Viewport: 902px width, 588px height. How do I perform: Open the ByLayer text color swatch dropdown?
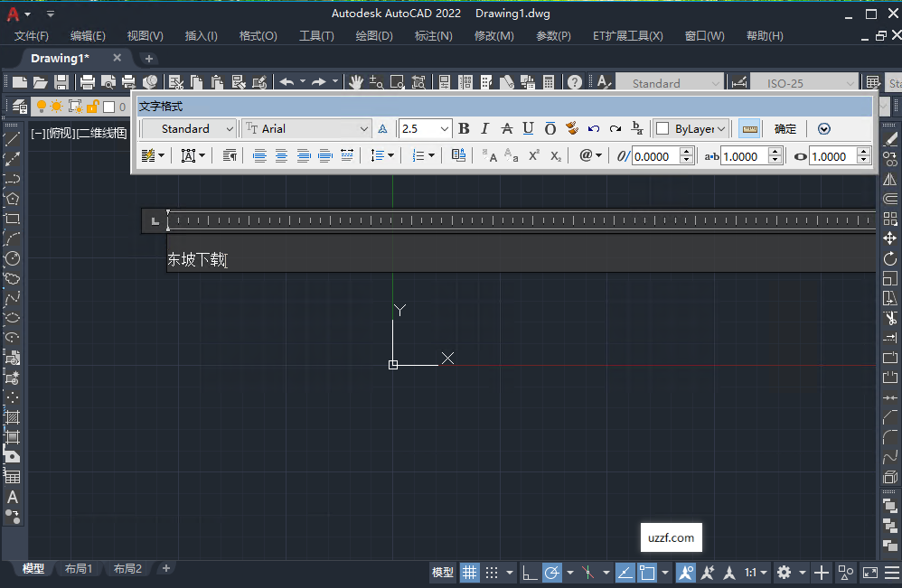(691, 128)
